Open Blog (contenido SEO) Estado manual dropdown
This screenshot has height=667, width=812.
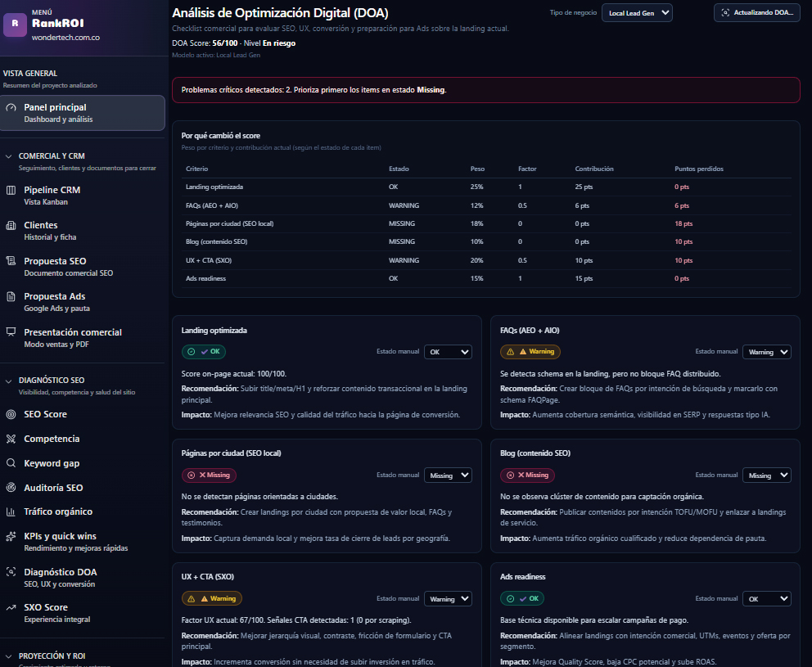click(x=766, y=475)
